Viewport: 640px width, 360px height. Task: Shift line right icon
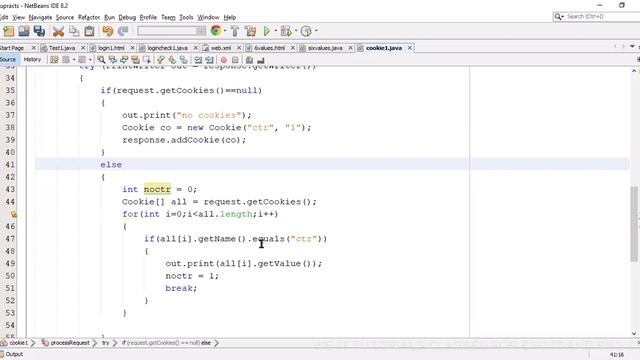click(209, 60)
